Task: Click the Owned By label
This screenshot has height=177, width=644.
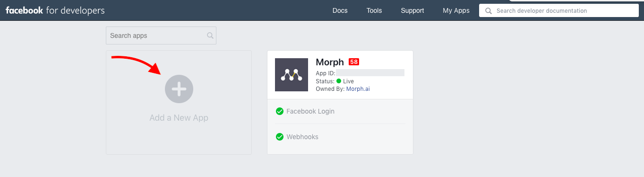Action: (x=330, y=88)
